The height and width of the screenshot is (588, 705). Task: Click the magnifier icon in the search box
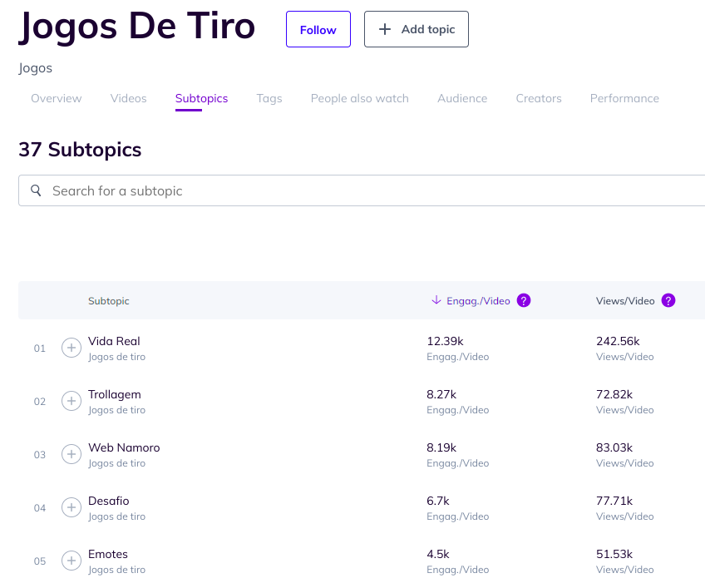tap(36, 190)
